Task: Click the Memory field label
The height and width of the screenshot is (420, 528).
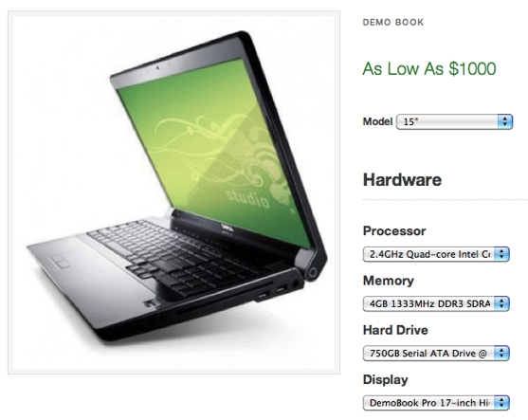Action: (x=389, y=281)
